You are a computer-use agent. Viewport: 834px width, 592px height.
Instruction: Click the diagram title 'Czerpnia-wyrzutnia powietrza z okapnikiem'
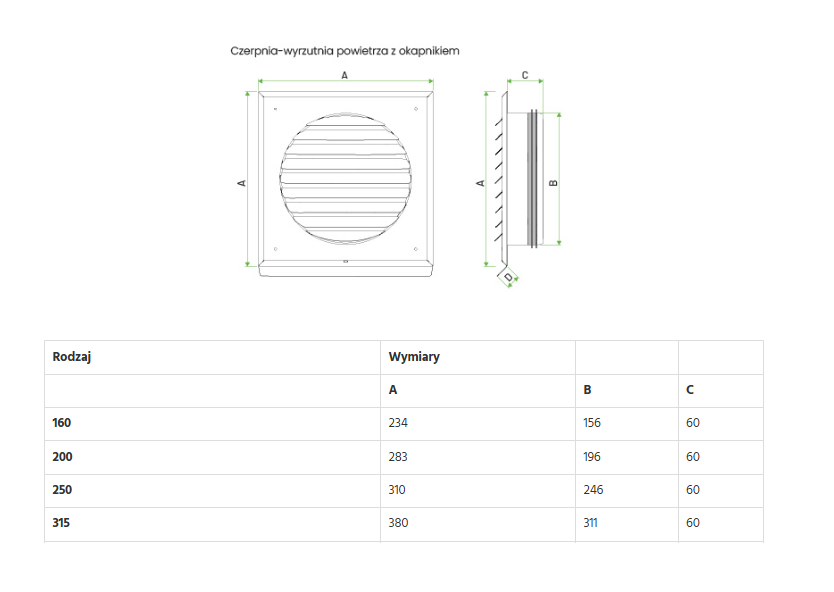pos(345,50)
